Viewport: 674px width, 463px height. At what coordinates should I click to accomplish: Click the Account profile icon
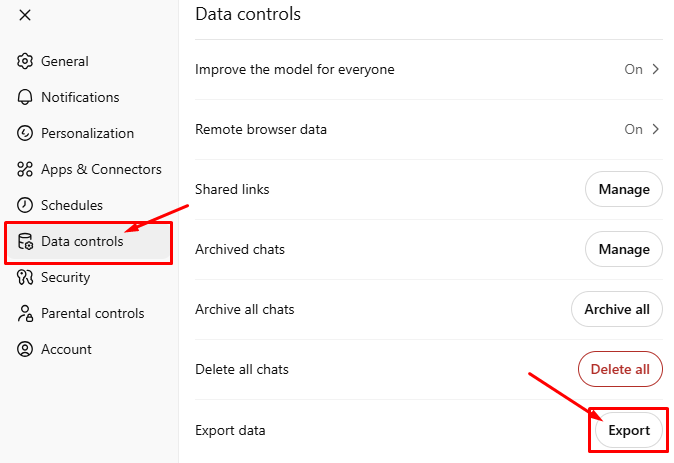click(26, 349)
